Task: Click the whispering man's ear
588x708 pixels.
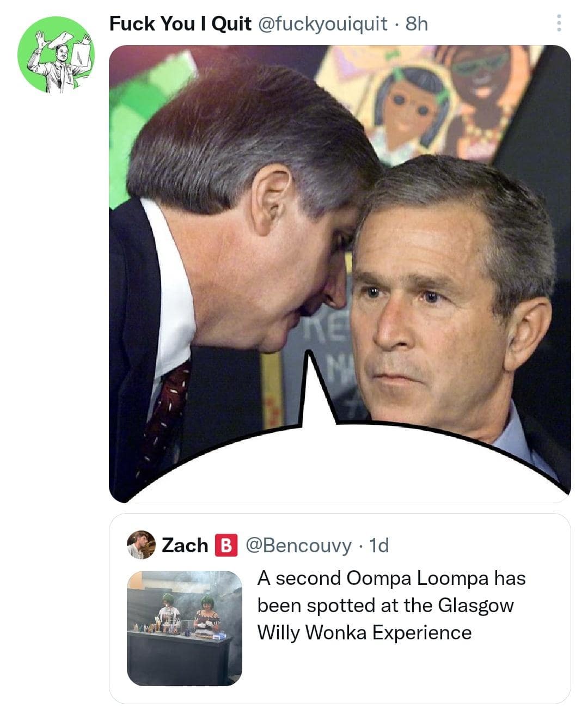Action: (x=271, y=195)
